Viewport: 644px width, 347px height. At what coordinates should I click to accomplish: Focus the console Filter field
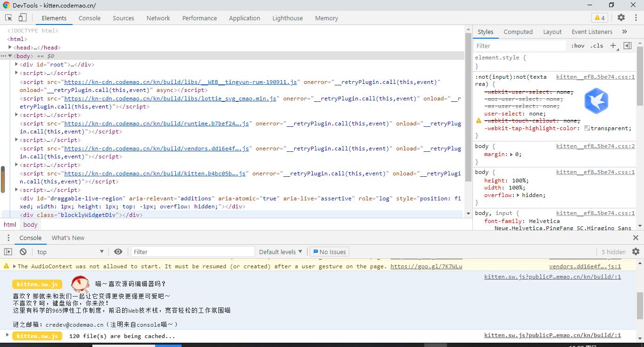click(192, 252)
